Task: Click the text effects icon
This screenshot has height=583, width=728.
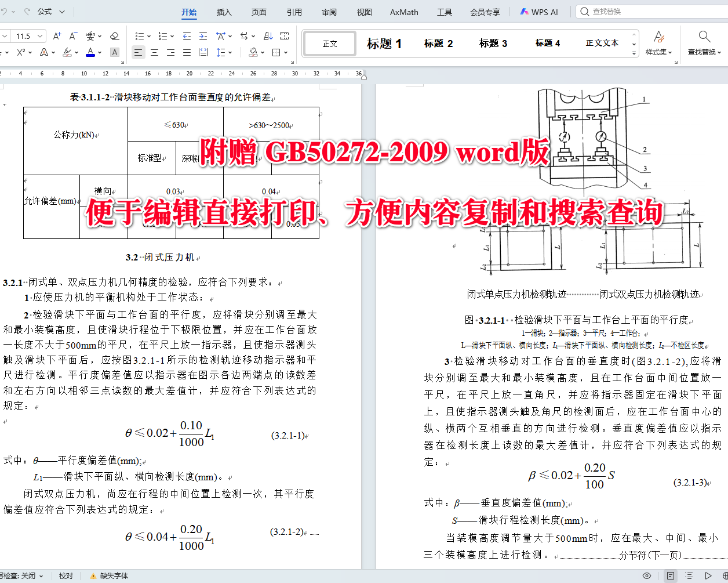Action: [x=44, y=52]
